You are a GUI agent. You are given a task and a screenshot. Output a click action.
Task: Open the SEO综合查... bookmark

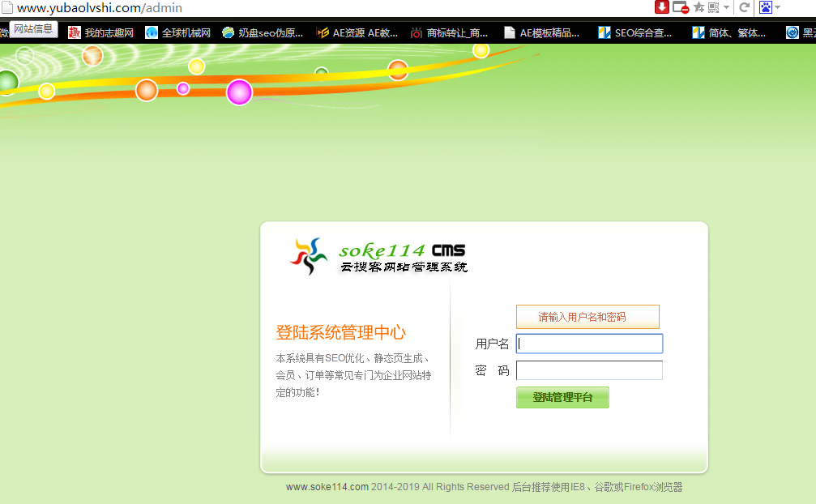(634, 33)
